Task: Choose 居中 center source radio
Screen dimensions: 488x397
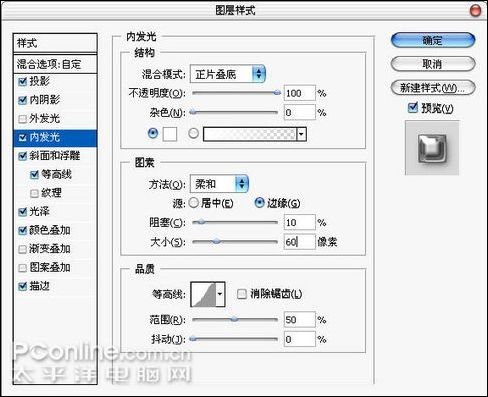Action: [x=194, y=203]
